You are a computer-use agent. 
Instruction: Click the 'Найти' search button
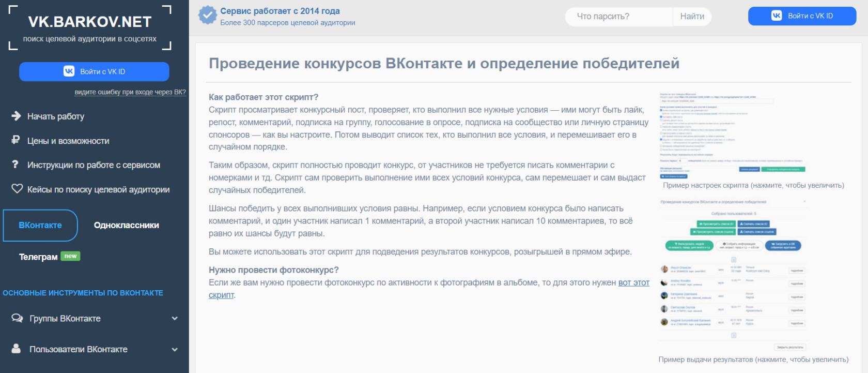[692, 17]
